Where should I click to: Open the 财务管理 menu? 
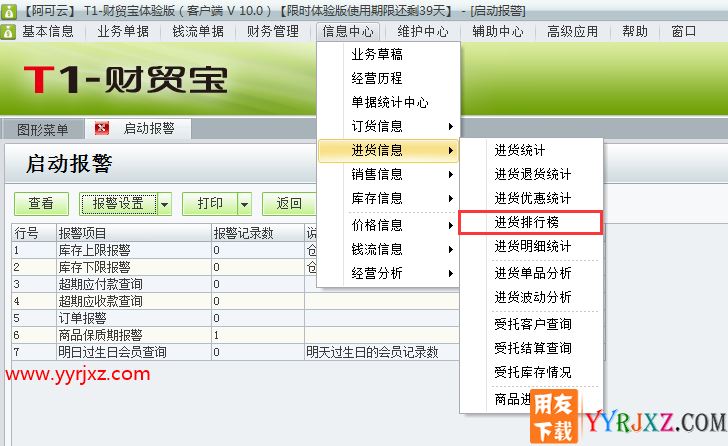pyautogui.click(x=273, y=32)
